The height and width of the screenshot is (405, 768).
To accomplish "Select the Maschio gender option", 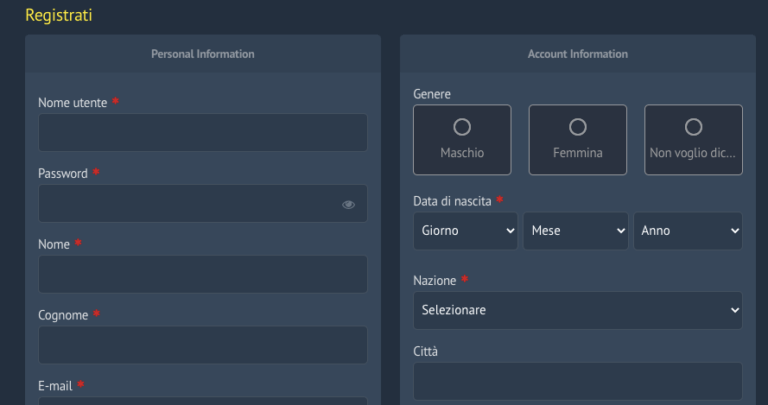I will [x=462, y=140].
